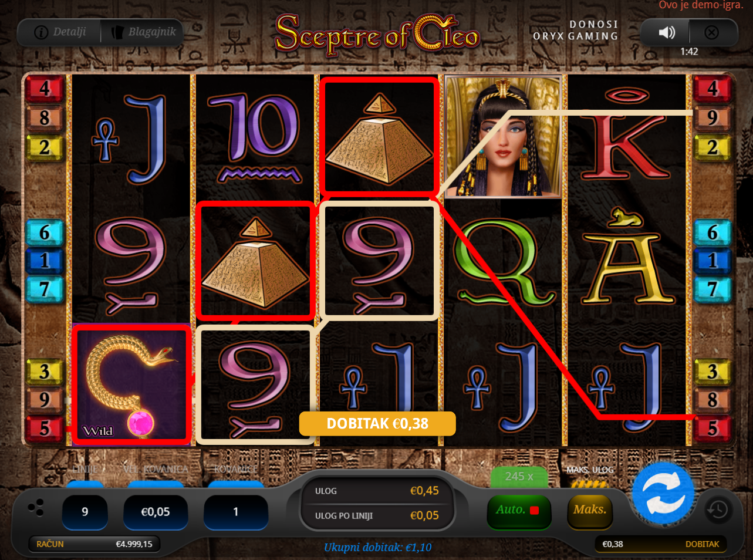Close the game with the X icon
This screenshot has width=753, height=560.
(x=712, y=32)
